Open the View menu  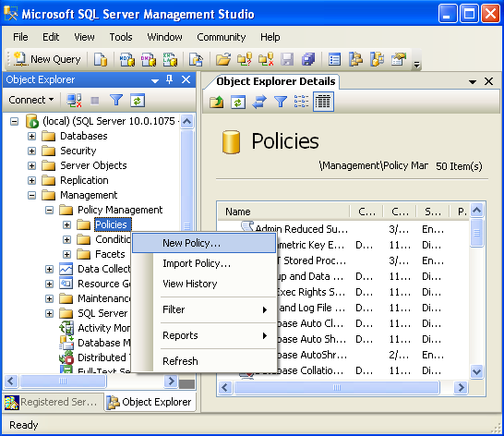click(84, 37)
